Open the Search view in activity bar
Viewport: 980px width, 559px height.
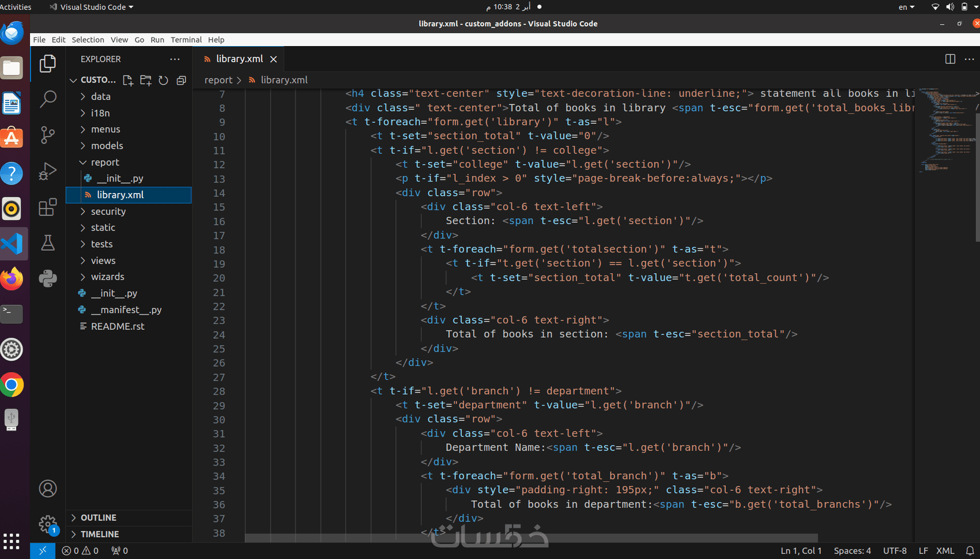point(48,99)
